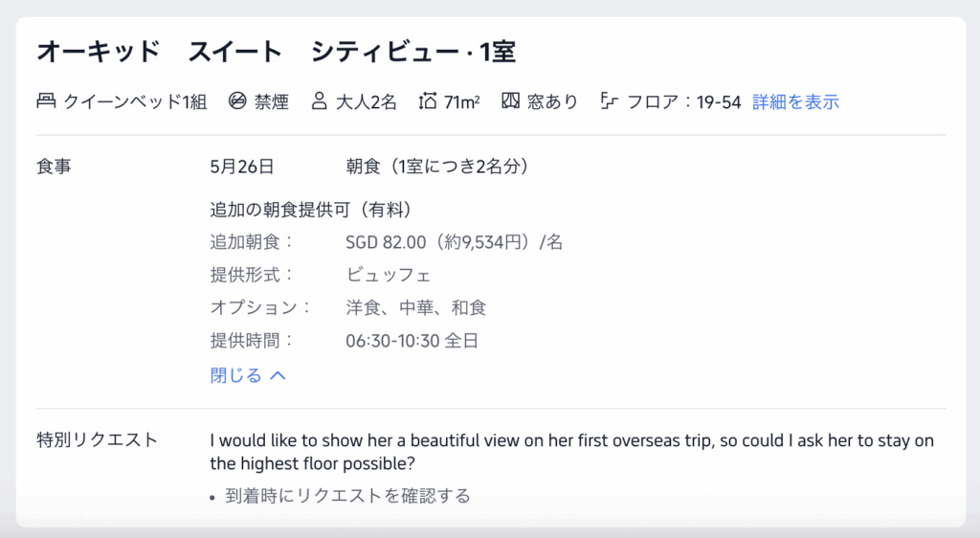Click the chevron arrow beside 閉じる
Image resolution: width=980 pixels, height=538 pixels.
278,375
